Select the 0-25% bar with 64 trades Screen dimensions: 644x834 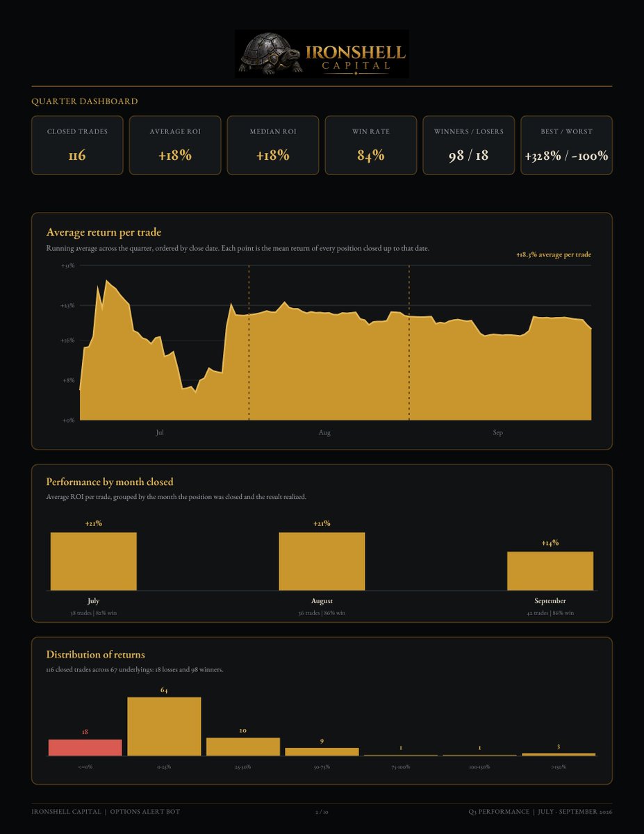(164, 727)
